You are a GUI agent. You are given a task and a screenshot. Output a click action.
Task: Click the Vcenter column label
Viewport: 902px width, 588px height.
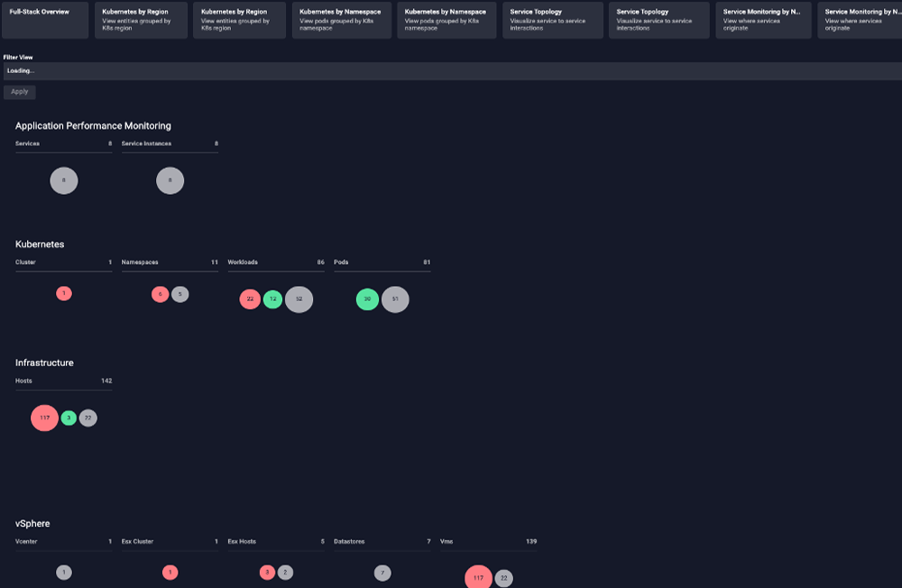(x=26, y=542)
